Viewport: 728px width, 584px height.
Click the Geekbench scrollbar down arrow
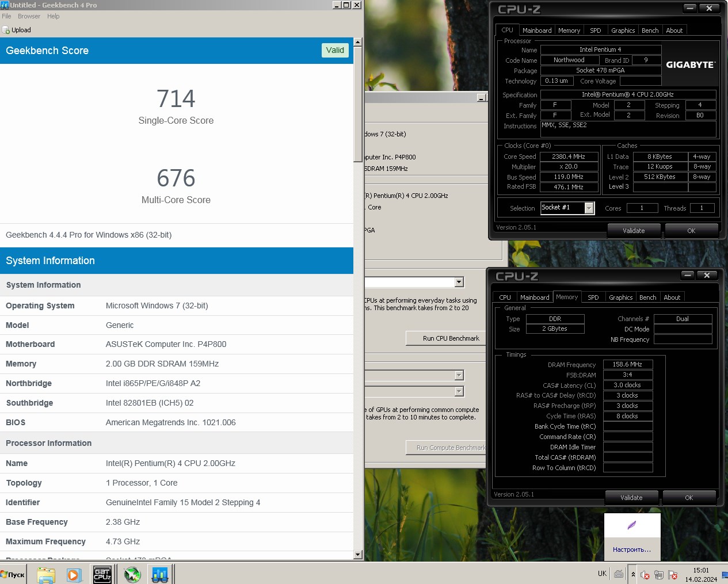pos(358,555)
